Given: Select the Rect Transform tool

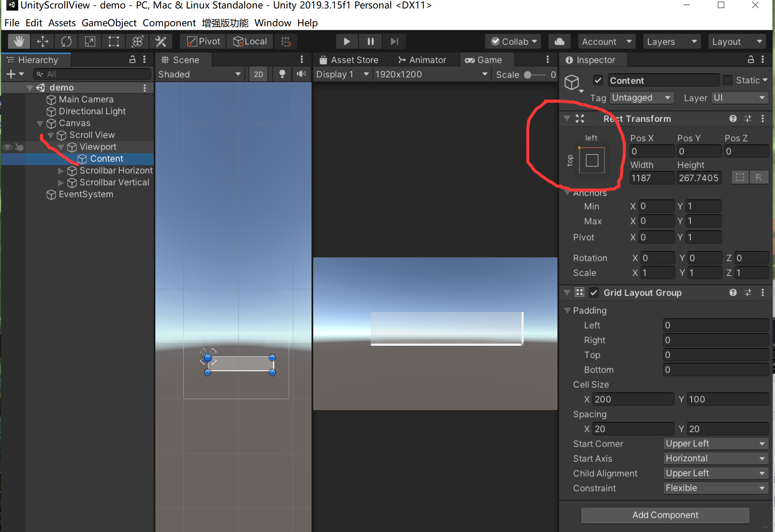Looking at the screenshot, I should 113,41.
